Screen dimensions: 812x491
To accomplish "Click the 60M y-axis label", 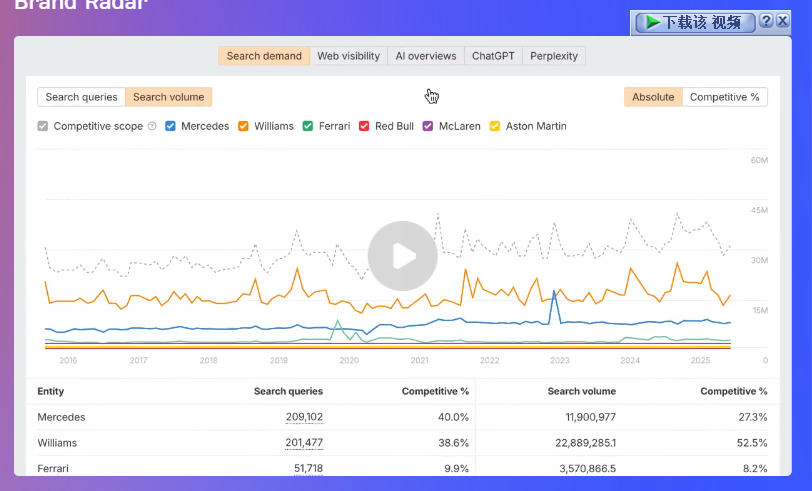I will [x=759, y=161].
